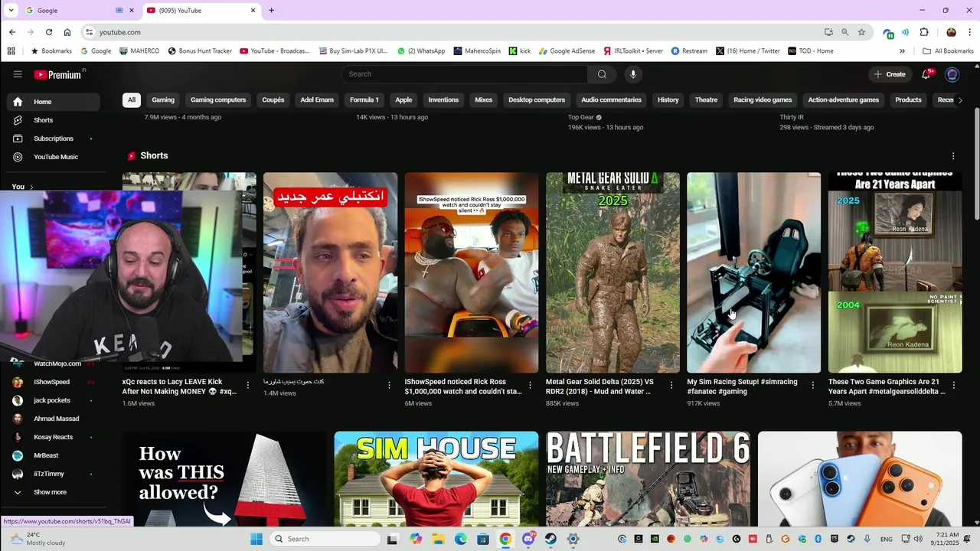Open the IShowSpeed subscription
Screen dimensions: 980x551
click(54, 382)
